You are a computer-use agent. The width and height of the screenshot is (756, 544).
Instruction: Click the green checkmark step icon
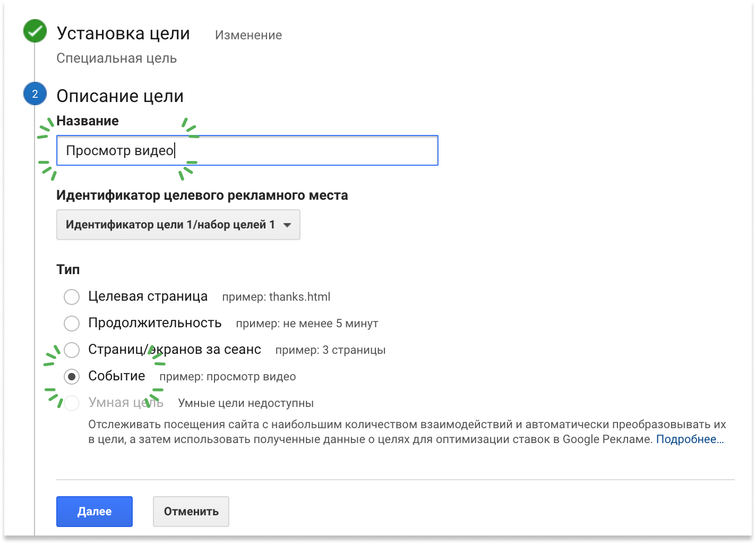[x=35, y=32]
